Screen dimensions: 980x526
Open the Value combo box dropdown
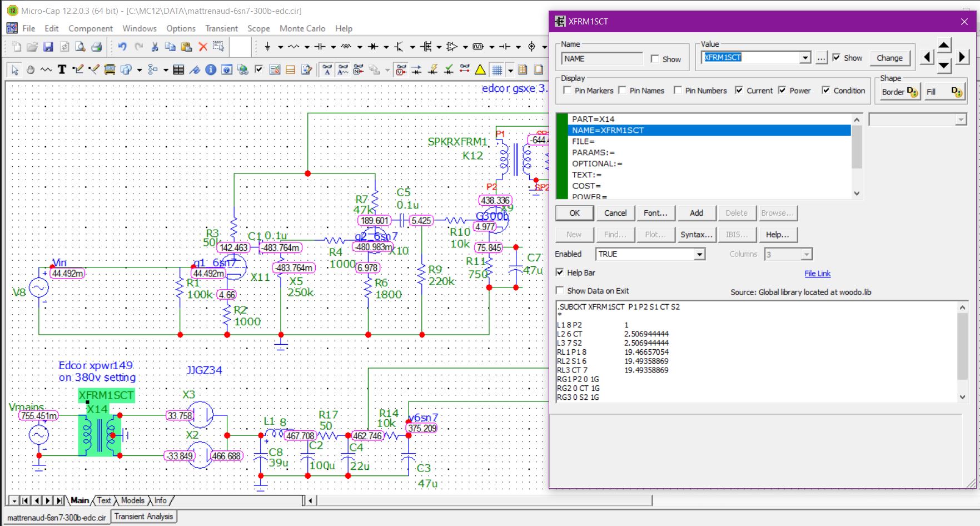click(x=805, y=58)
